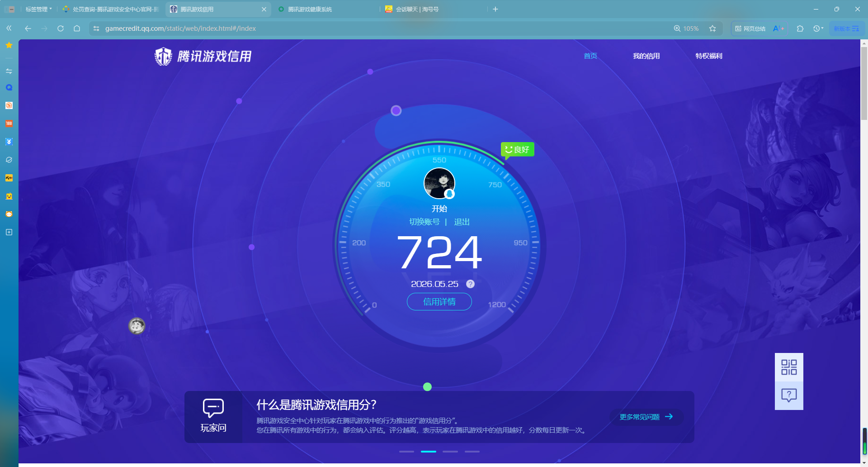Select the second highlighted carousel indicator

(429, 452)
